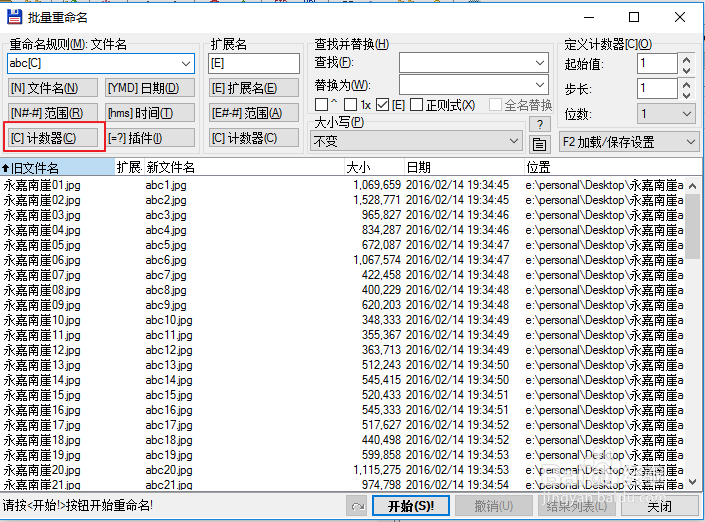The height and width of the screenshot is (522, 705).
Task: Increase the 起始值 start value
Action: 686,59
